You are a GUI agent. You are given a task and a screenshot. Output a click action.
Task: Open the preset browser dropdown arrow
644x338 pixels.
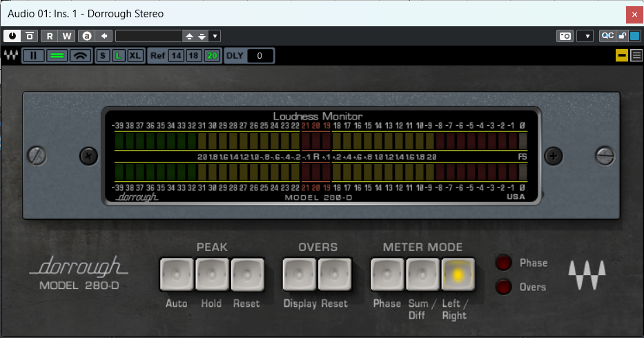point(215,36)
